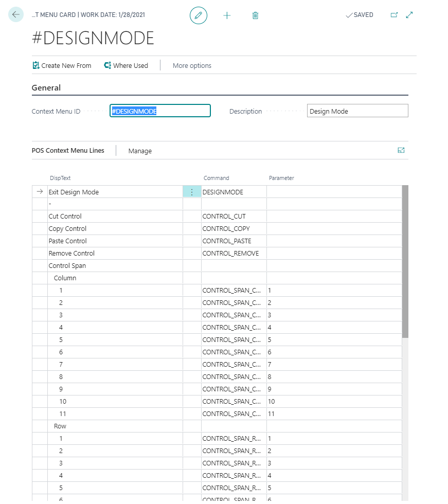Image resolution: width=448 pixels, height=504 pixels.
Task: Click the plus new record icon
Action: pos(227,15)
